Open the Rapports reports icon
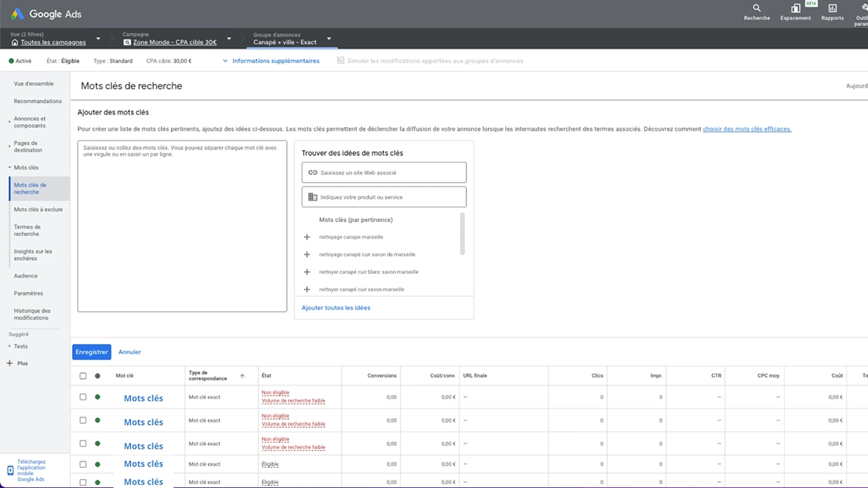Viewport: 868px width, 488px height. pos(832,8)
